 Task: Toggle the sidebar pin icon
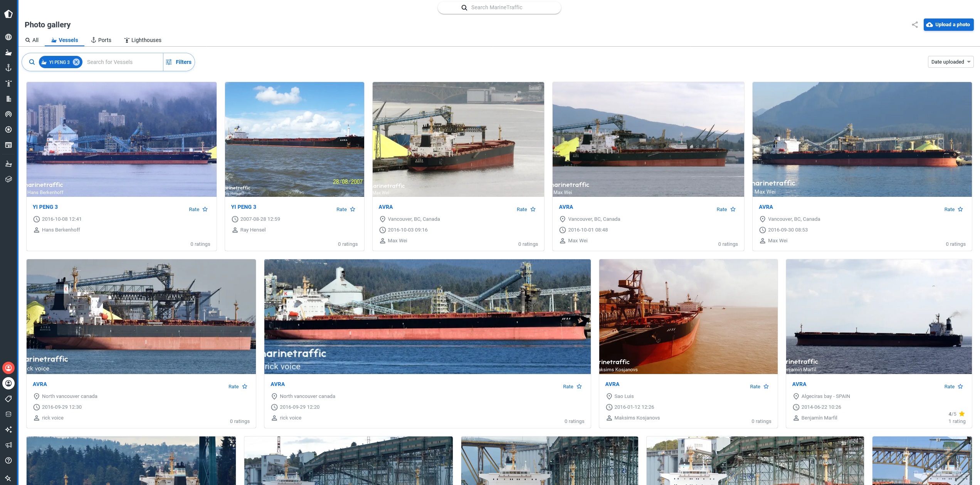click(x=8, y=478)
